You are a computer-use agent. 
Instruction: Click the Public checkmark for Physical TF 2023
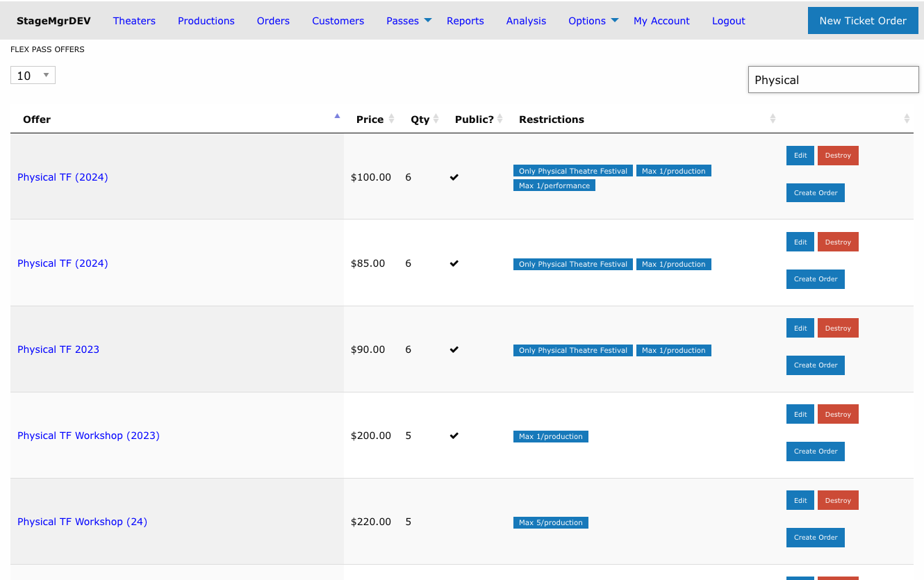coord(454,349)
